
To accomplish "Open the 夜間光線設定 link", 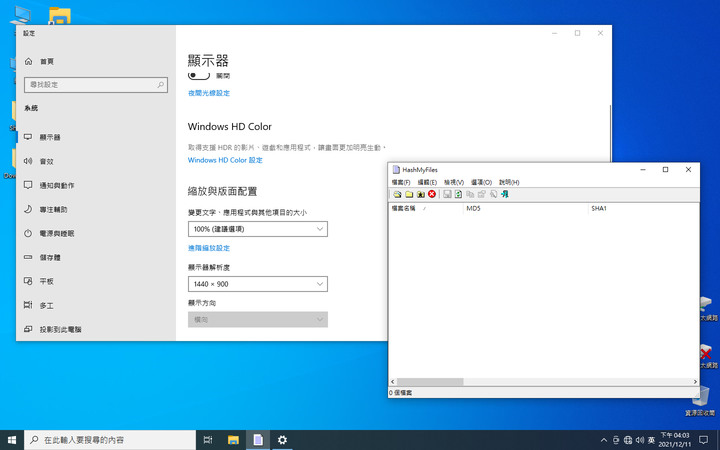I will click(x=209, y=93).
